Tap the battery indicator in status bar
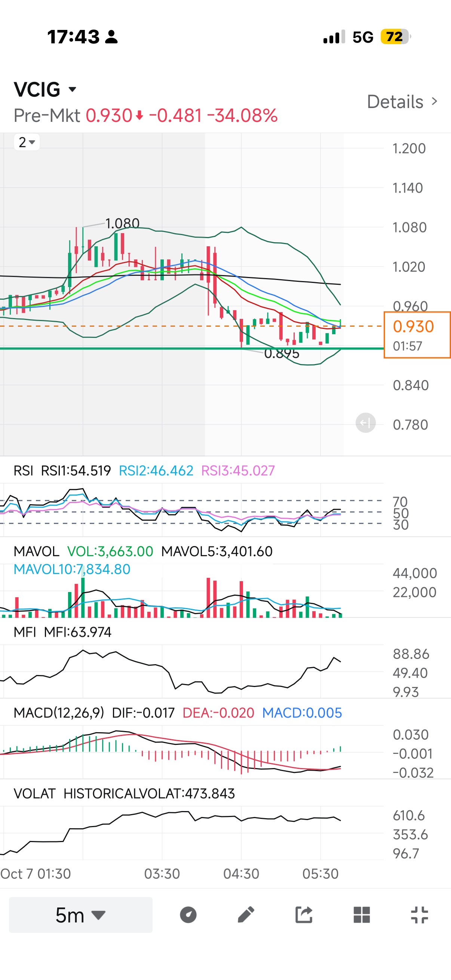This screenshot has width=451, height=980. pos(396,37)
